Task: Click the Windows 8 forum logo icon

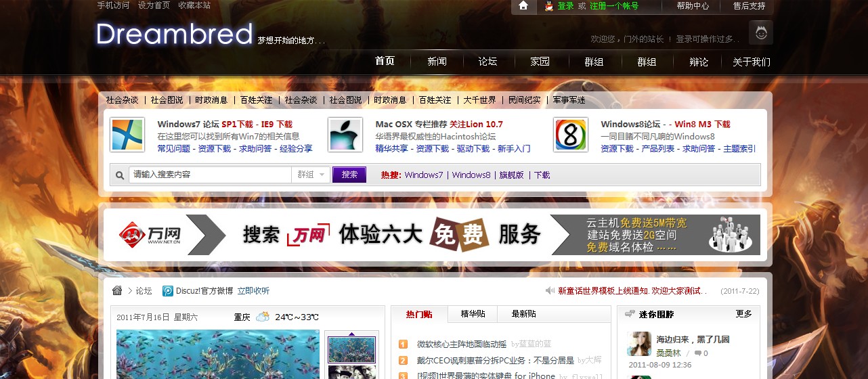Action: click(571, 135)
